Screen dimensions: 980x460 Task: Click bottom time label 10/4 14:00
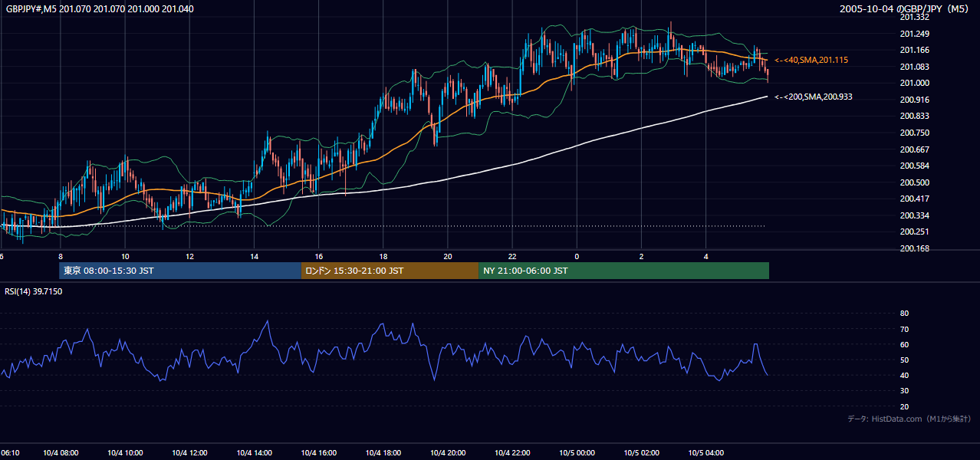[x=254, y=453]
